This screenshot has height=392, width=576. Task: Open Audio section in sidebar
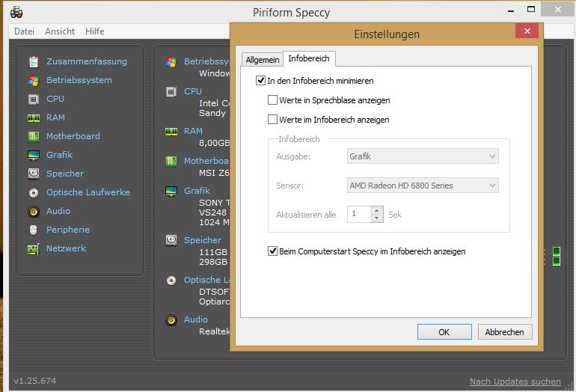[58, 211]
